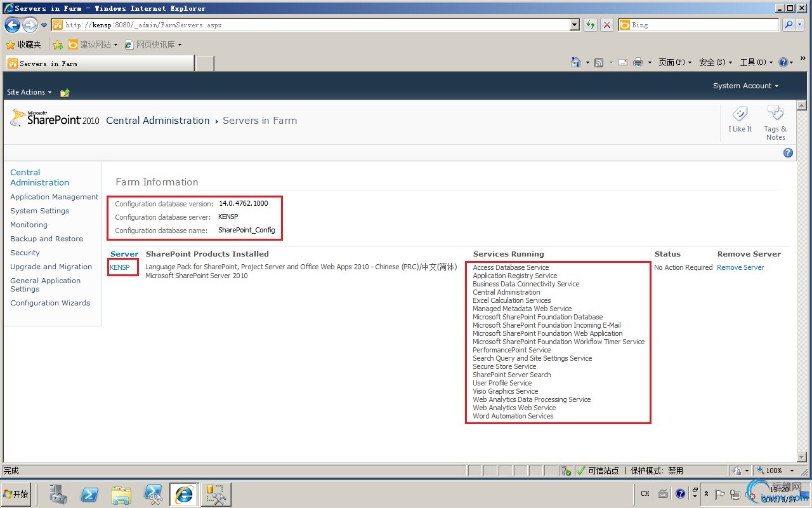Open Site Actions dropdown
The height and width of the screenshot is (508, 812).
click(29, 92)
